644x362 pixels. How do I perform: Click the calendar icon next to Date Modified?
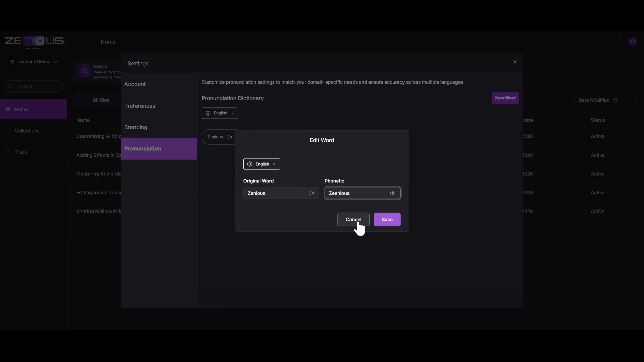click(615, 100)
